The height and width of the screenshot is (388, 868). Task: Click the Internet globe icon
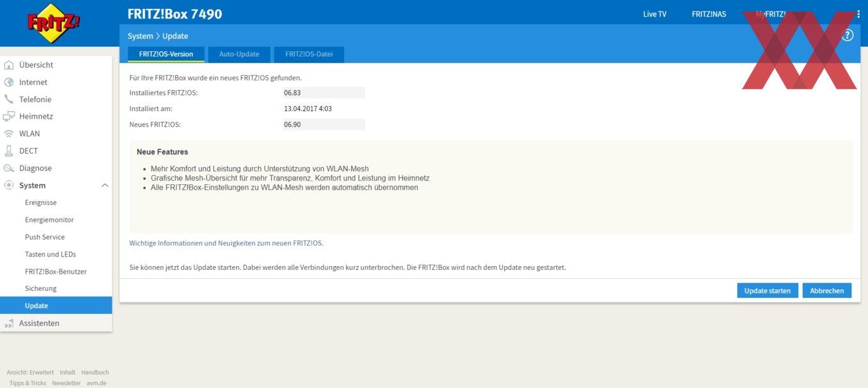(x=9, y=82)
